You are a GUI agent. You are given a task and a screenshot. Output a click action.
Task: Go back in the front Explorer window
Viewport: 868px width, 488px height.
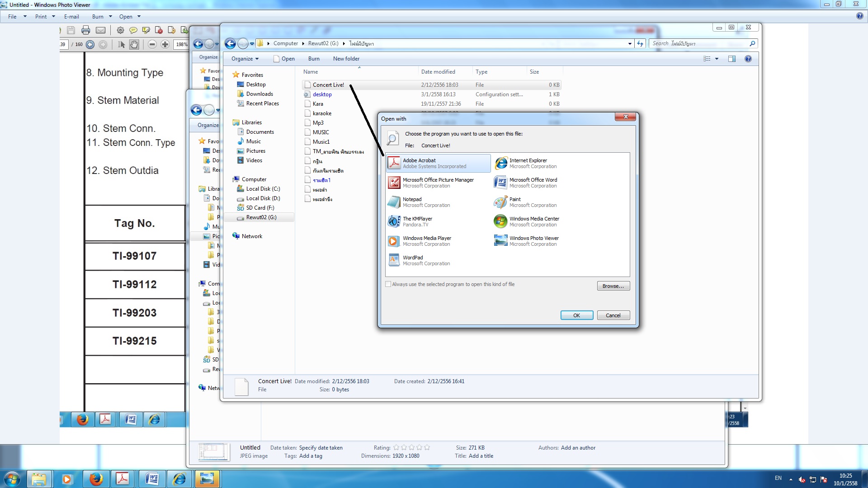point(230,43)
